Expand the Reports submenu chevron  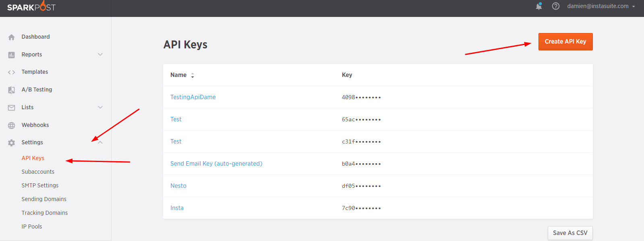[x=100, y=54]
